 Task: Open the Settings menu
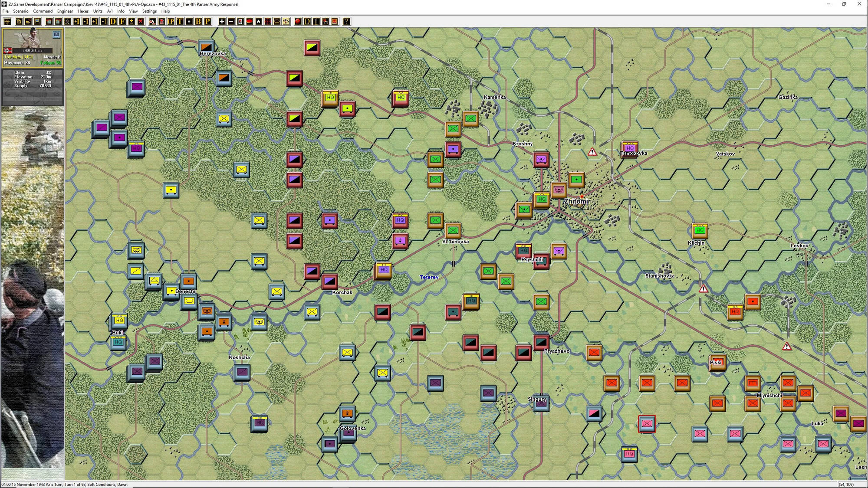(x=149, y=11)
